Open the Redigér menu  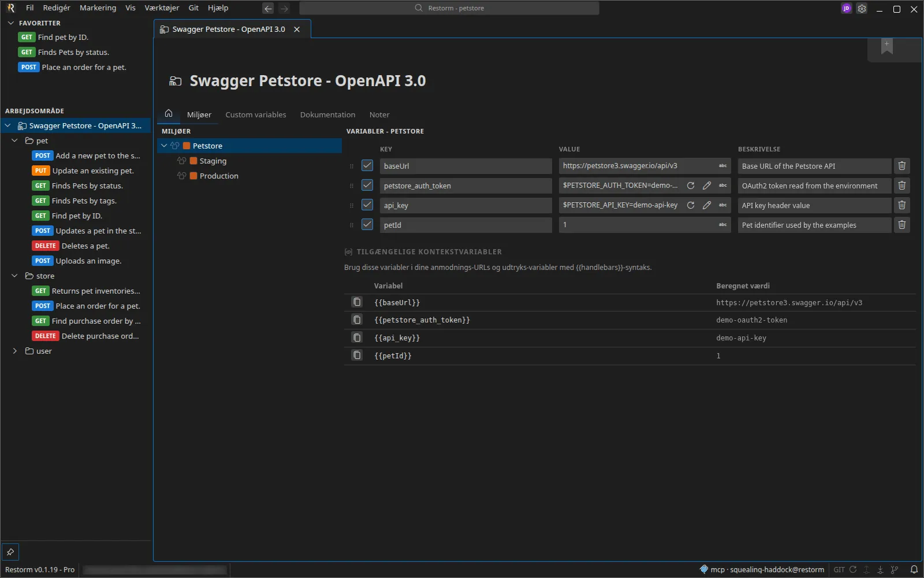(x=57, y=8)
